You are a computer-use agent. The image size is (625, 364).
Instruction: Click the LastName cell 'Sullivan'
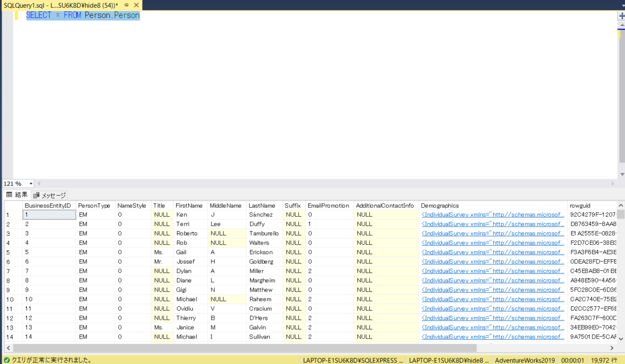tap(265, 337)
